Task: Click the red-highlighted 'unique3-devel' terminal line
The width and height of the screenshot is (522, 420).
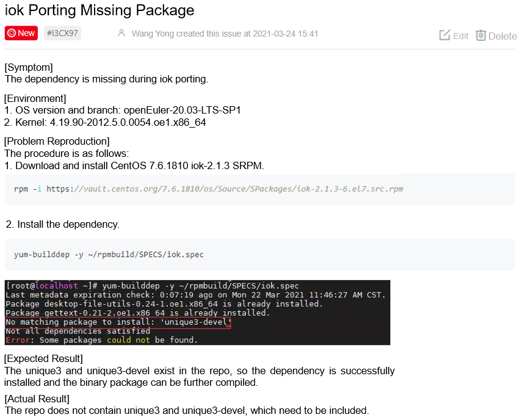Action: [118, 322]
